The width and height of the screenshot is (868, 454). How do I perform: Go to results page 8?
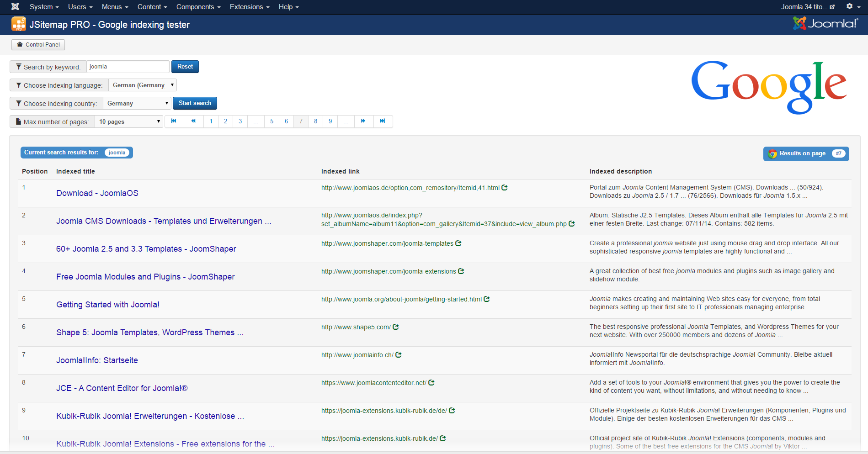pyautogui.click(x=315, y=121)
